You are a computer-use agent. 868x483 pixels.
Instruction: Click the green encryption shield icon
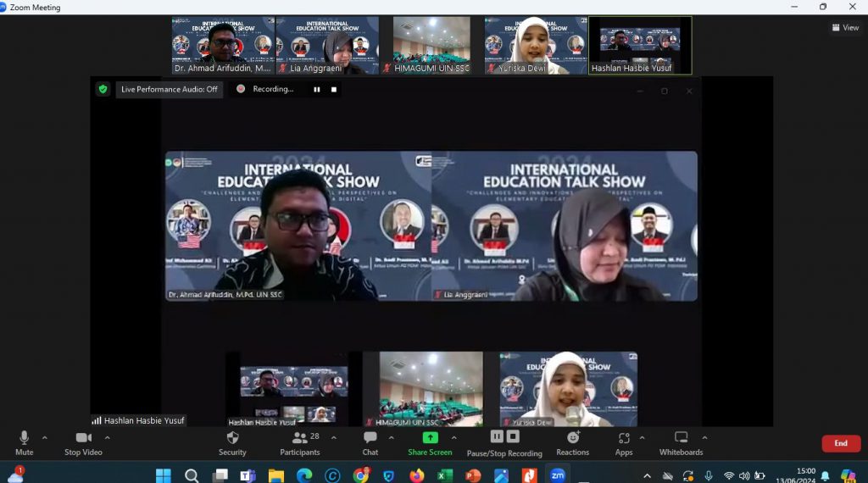[x=103, y=89]
